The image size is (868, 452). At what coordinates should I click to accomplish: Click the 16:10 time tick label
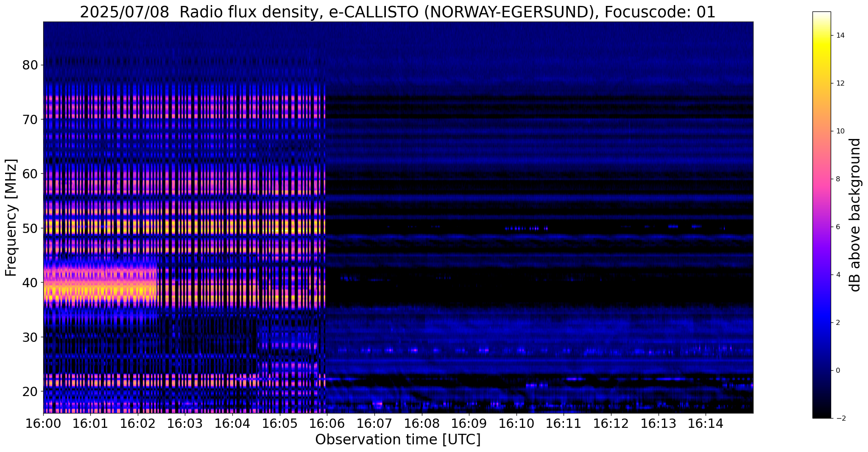pos(516,423)
